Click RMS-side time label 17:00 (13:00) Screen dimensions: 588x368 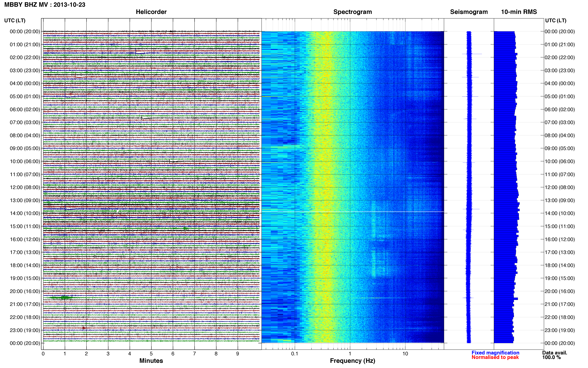coord(560,252)
